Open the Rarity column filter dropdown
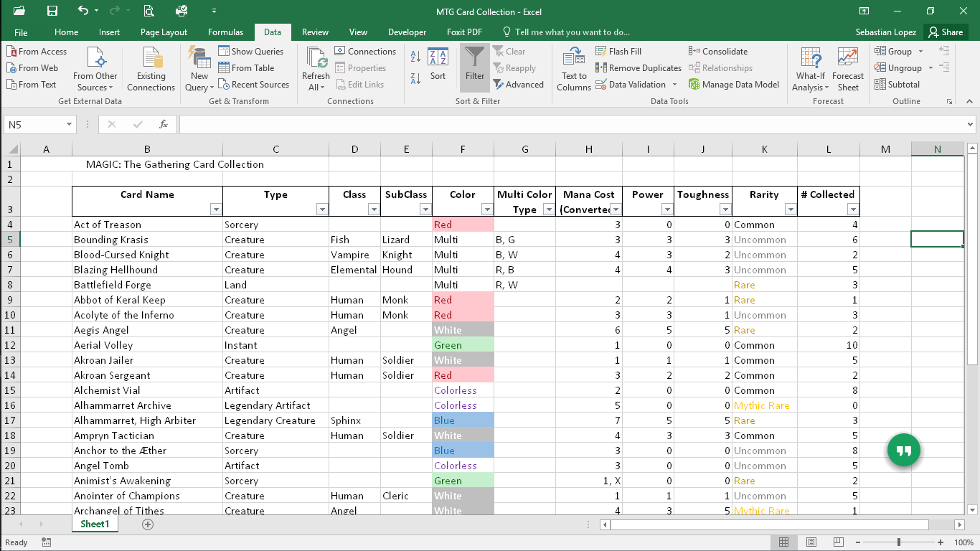980x551 pixels. [x=791, y=209]
